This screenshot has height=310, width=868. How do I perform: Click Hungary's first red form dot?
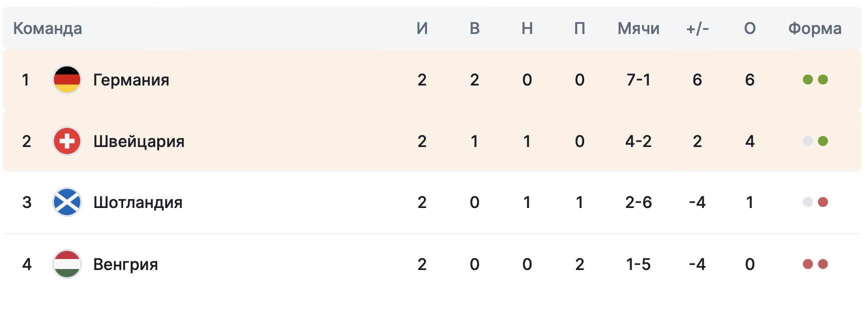click(x=808, y=264)
